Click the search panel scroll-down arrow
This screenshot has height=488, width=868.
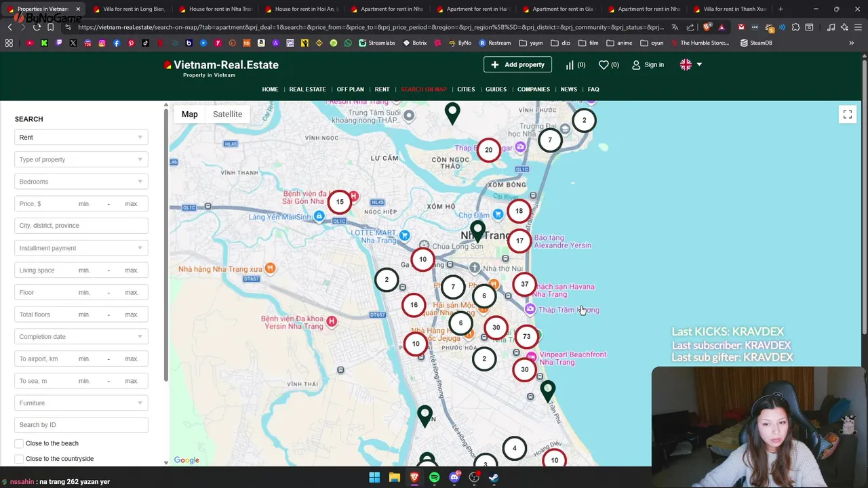pos(166,463)
